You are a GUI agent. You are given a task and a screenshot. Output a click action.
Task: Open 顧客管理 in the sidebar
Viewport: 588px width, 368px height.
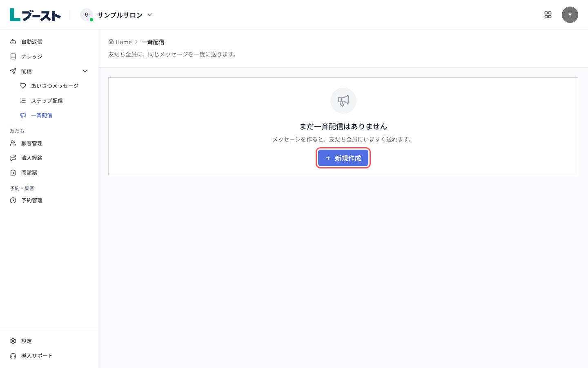point(49,143)
